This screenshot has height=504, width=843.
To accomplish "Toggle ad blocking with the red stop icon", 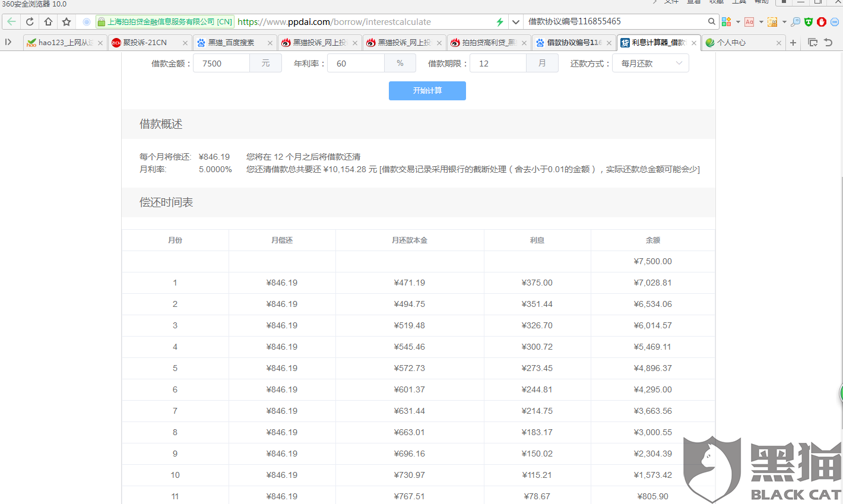I will click(820, 21).
